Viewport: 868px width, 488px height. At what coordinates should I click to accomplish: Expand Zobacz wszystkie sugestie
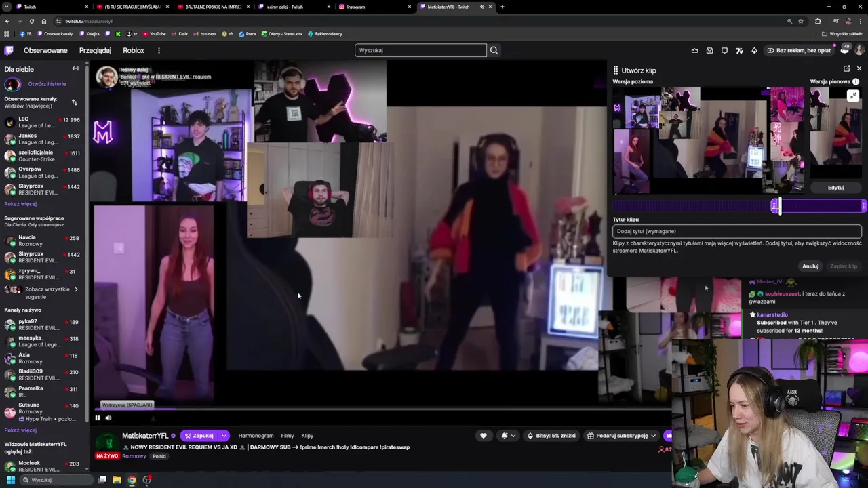pos(43,293)
